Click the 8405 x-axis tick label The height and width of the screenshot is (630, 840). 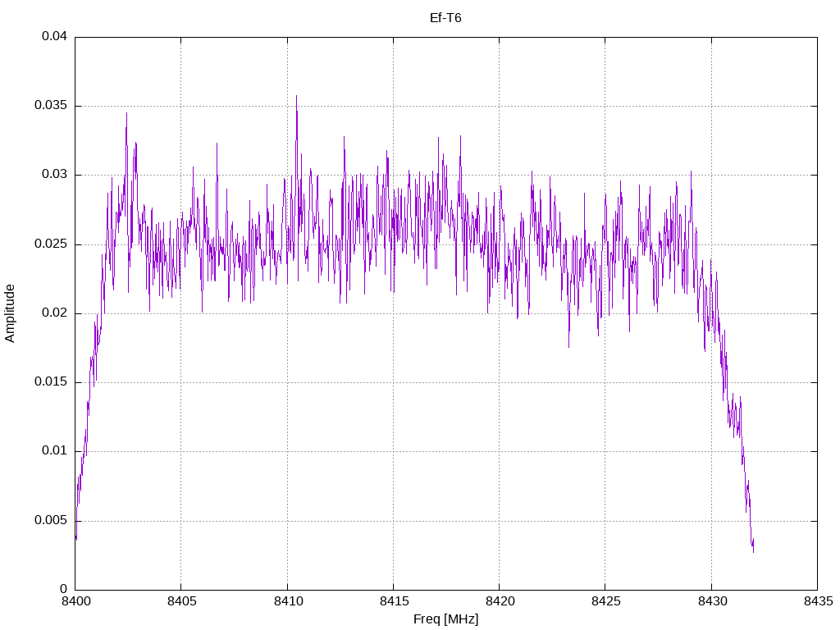coord(181,601)
